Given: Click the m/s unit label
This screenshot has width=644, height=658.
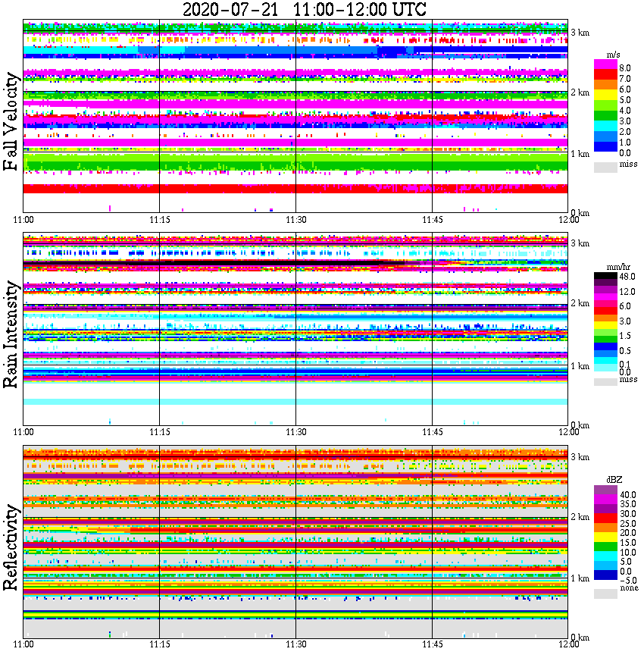Looking at the screenshot, I should [613, 55].
